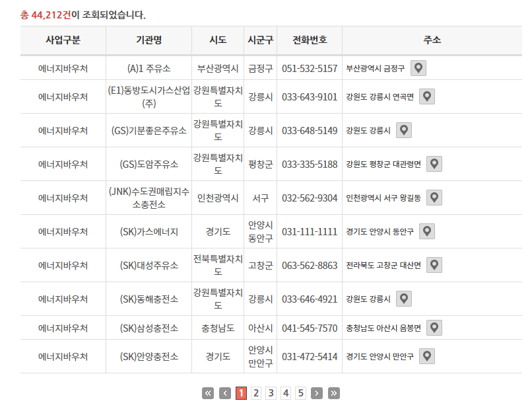
Task: Click phone number 032-562-9304
Action: pyautogui.click(x=310, y=198)
